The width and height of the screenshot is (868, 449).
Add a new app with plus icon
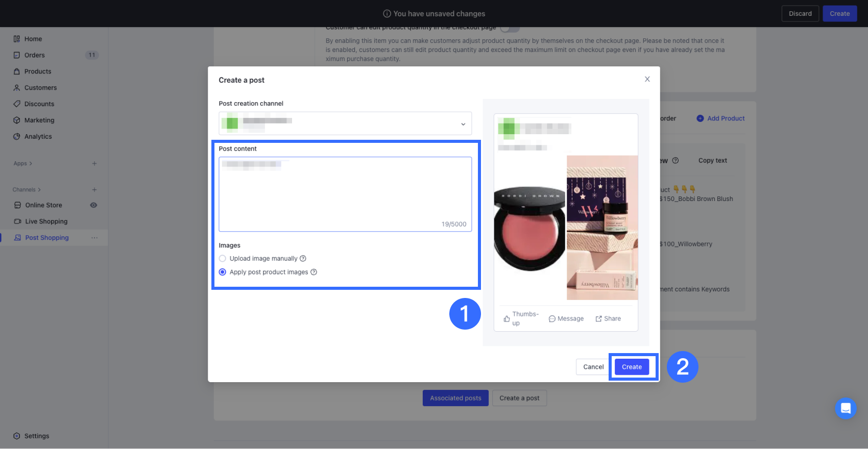[94, 164]
